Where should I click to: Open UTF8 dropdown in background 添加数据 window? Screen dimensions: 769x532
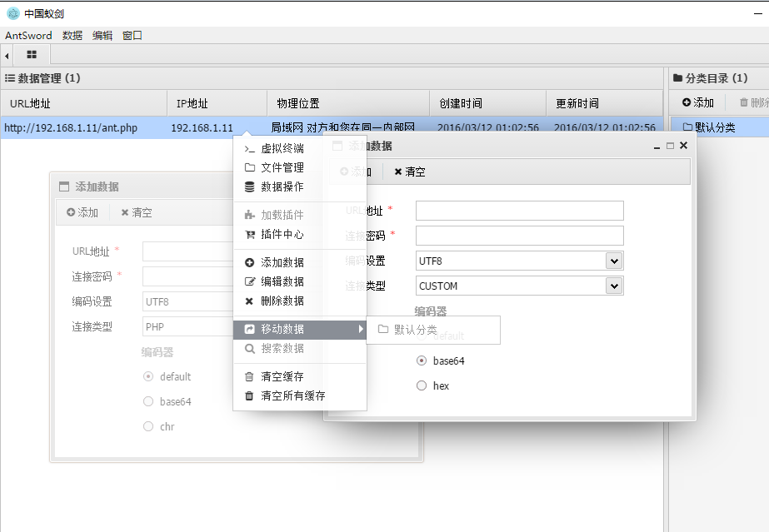point(187,301)
